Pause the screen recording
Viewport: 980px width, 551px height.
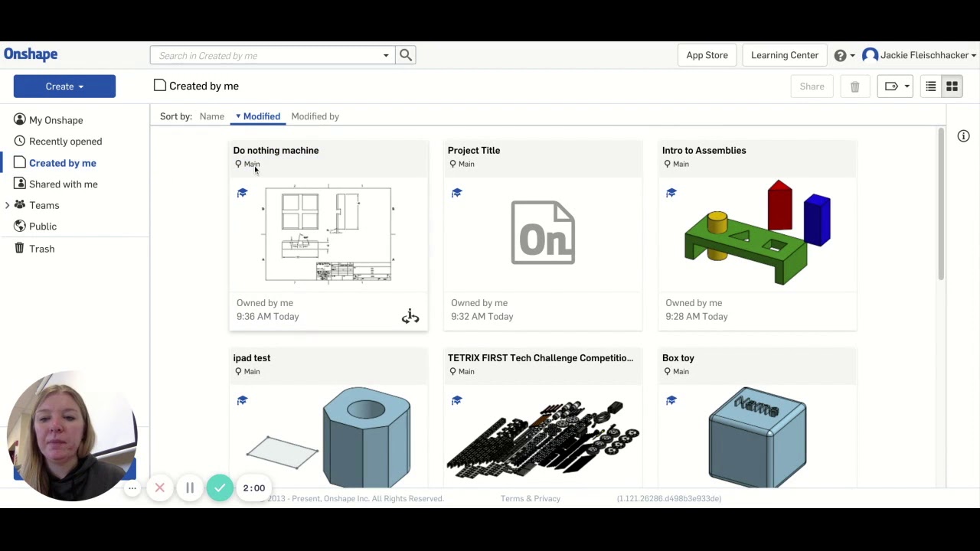(x=190, y=487)
